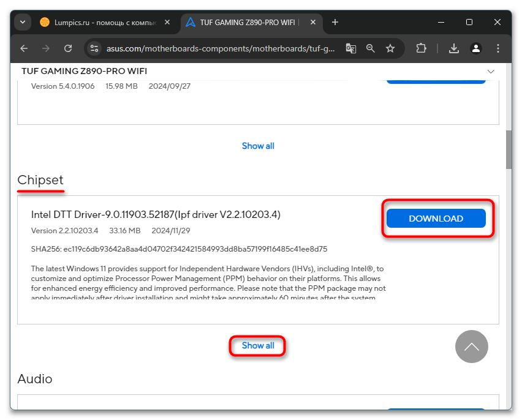Click the Intel DTT Driver title text
Screen dimensions: 522x420
156,215
